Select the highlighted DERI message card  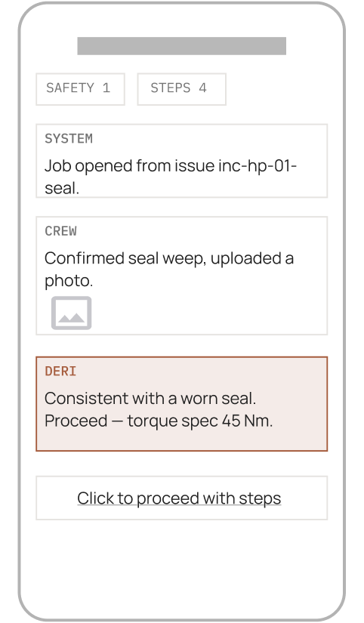tap(181, 404)
